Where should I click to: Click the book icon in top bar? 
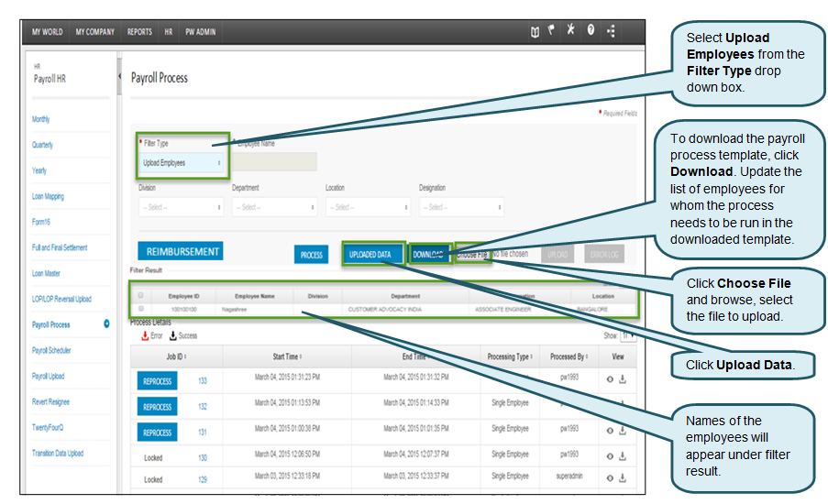click(535, 31)
